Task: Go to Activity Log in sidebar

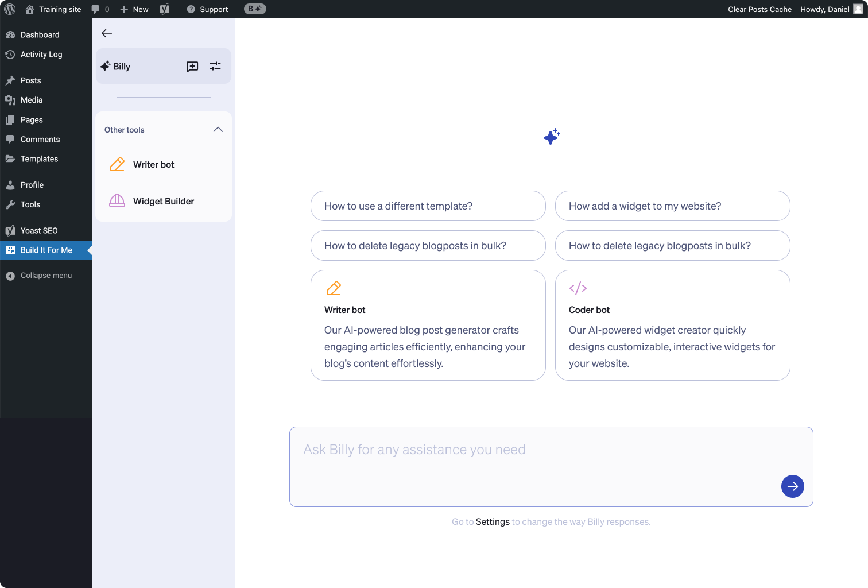Action: click(x=41, y=55)
